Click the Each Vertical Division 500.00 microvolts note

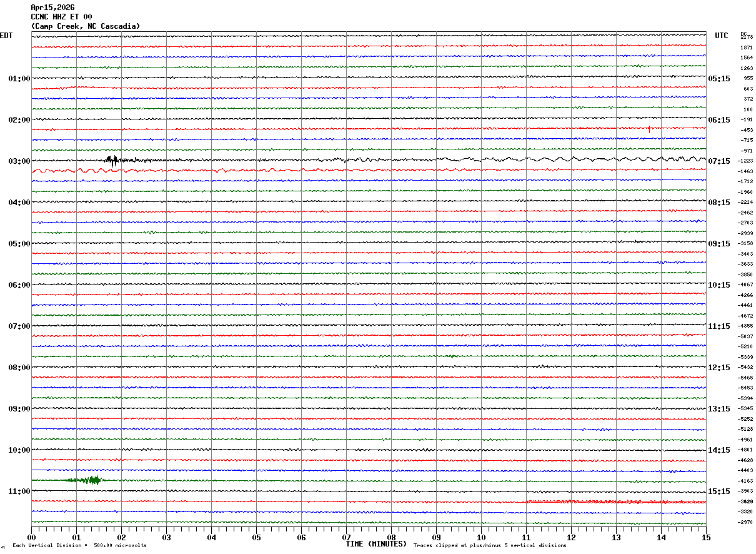coord(79,545)
